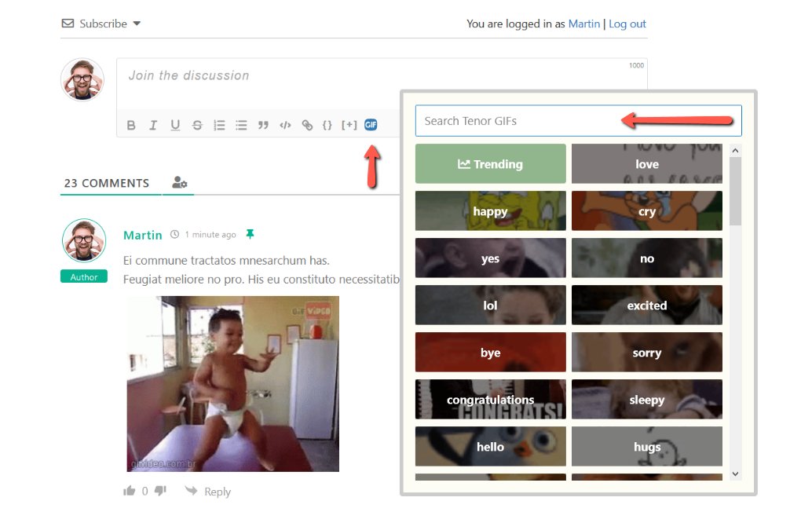Open the dancing baby GIF in comment
This screenshot has height=512, width=812.
233,384
